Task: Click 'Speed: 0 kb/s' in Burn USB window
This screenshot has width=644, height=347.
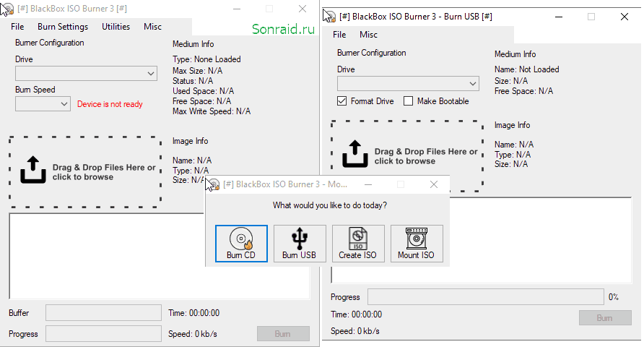Action: point(355,331)
